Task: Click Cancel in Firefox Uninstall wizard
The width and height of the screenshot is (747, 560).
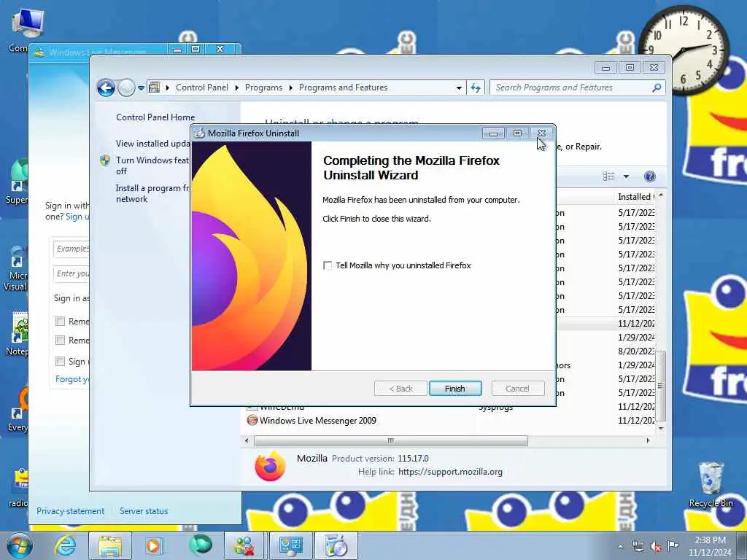Action: click(x=517, y=389)
